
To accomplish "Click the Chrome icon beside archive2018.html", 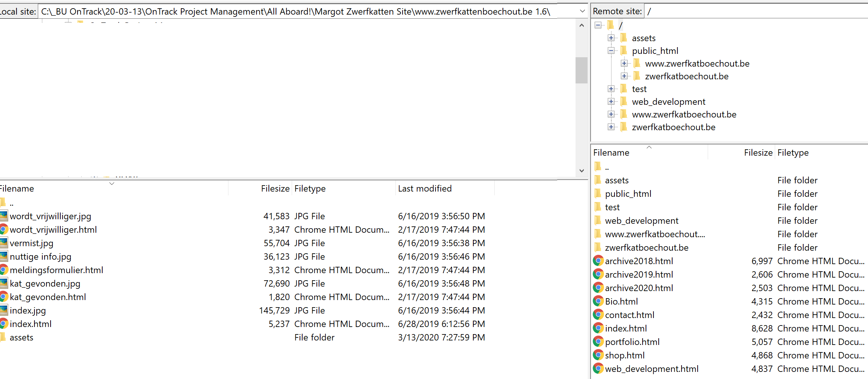I will tap(598, 261).
